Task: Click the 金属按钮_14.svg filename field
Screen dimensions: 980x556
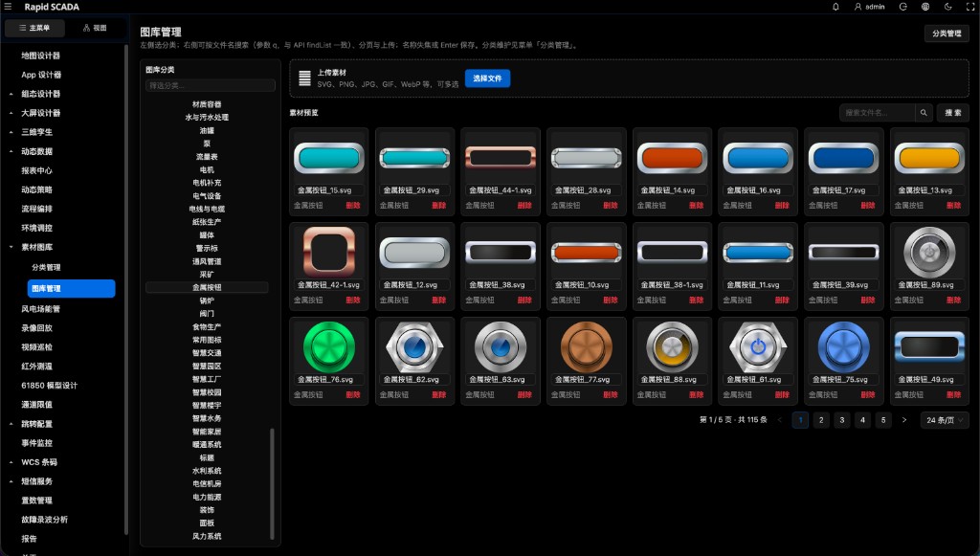Action: [672, 190]
